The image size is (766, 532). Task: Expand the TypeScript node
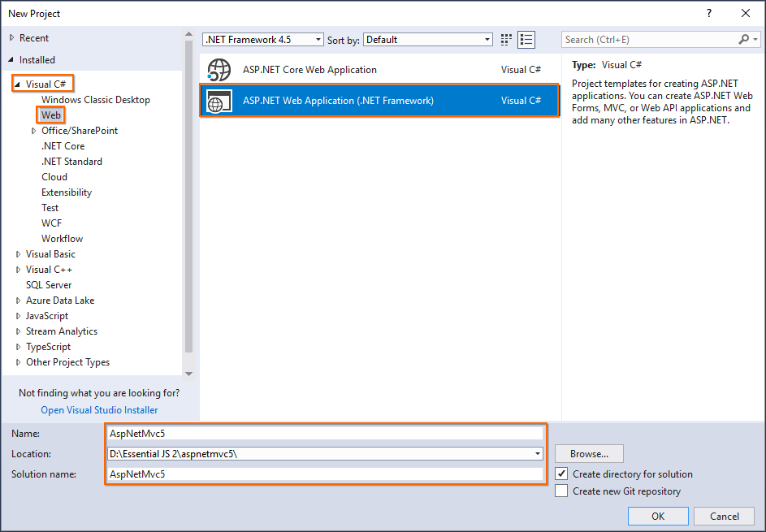pos(18,347)
